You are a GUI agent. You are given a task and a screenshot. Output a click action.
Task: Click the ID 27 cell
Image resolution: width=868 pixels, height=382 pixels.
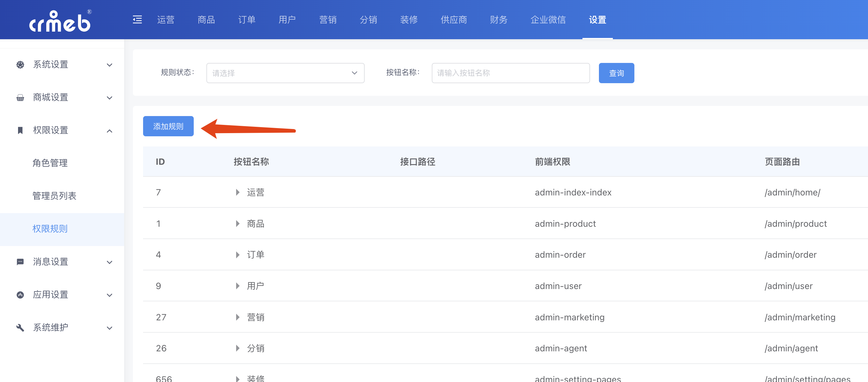pos(161,317)
